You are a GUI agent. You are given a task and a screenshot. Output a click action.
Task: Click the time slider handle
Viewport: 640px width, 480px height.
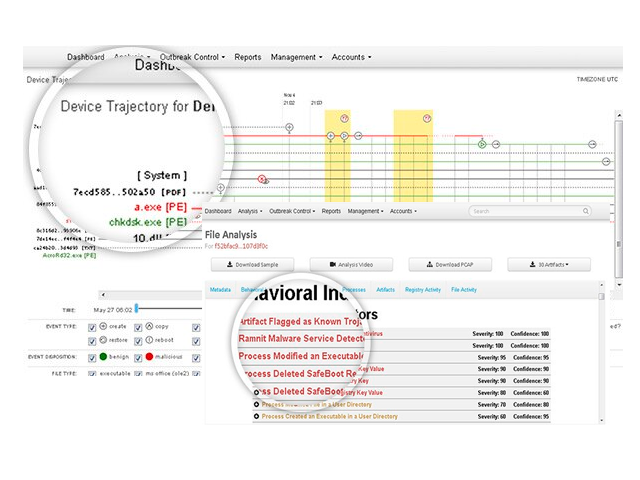click(x=136, y=308)
